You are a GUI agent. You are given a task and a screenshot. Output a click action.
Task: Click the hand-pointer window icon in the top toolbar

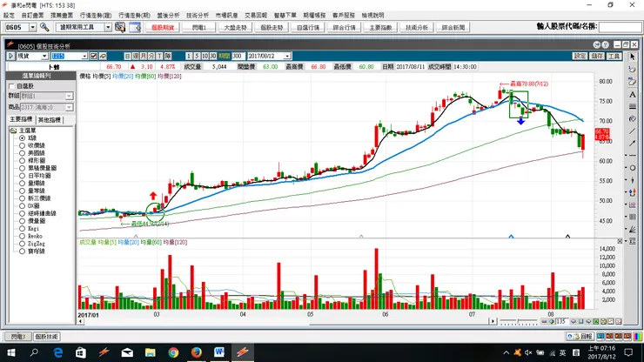[120, 27]
